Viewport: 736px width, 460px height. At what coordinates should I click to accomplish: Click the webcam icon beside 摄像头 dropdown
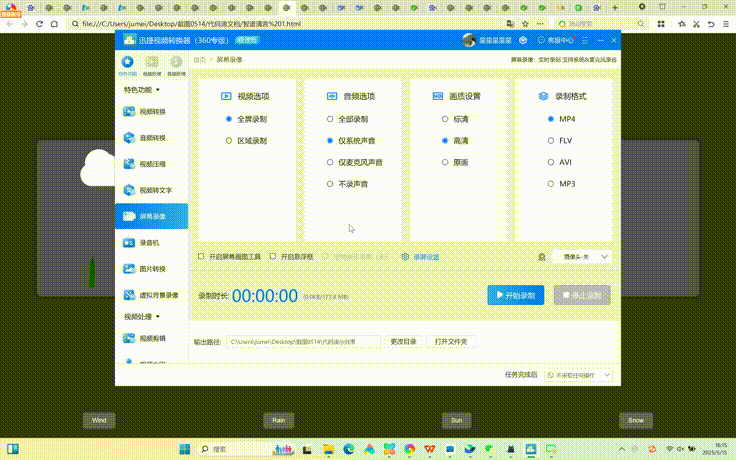click(x=542, y=257)
